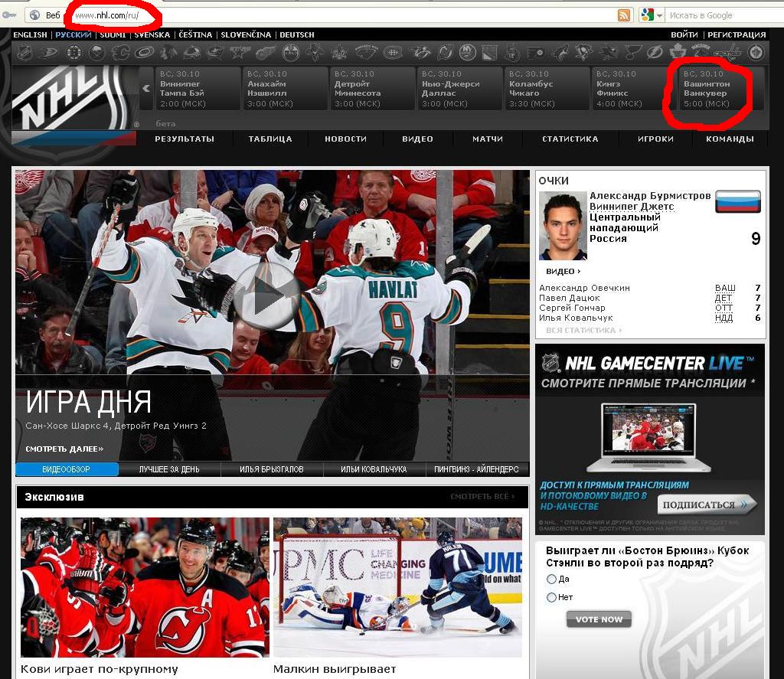Open the New York Rangers logo
This screenshot has height=679, width=784.
(x=489, y=53)
